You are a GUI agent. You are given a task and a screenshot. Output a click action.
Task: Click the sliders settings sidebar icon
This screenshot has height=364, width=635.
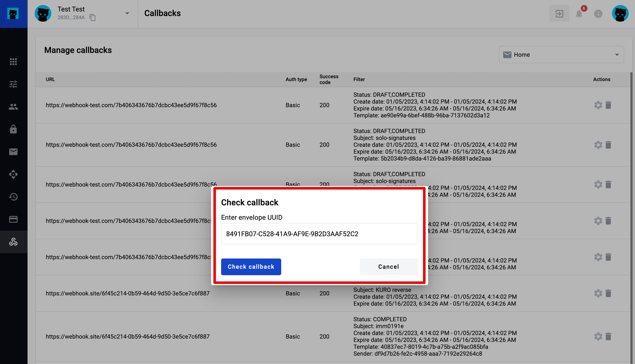point(13,84)
